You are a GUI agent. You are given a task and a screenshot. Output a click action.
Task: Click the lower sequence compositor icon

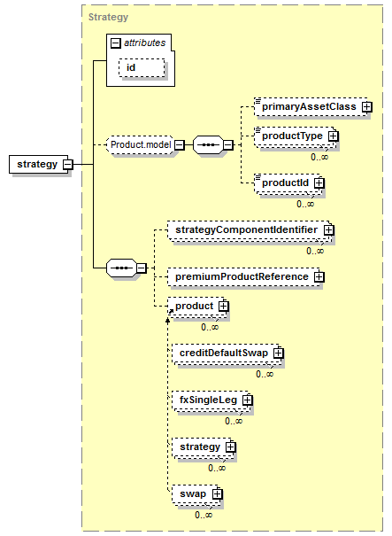pos(121,268)
